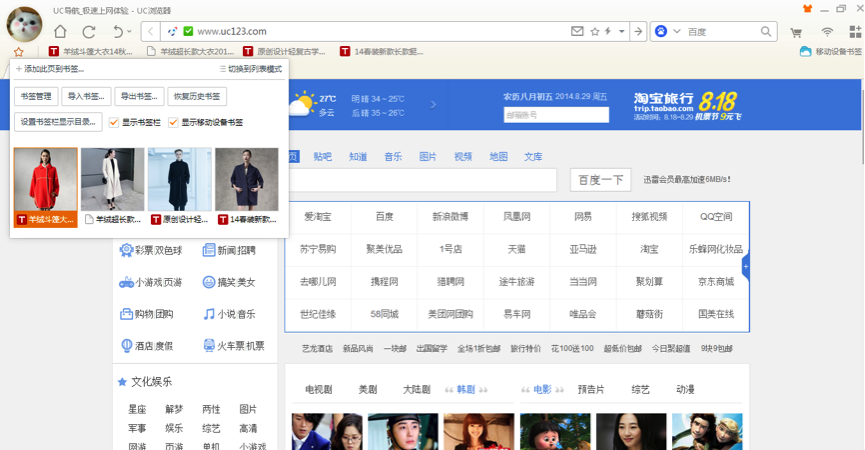Open bookmark 羊绒超长款大衣201 on bookmark bar
865x450 pixels.
190,51
